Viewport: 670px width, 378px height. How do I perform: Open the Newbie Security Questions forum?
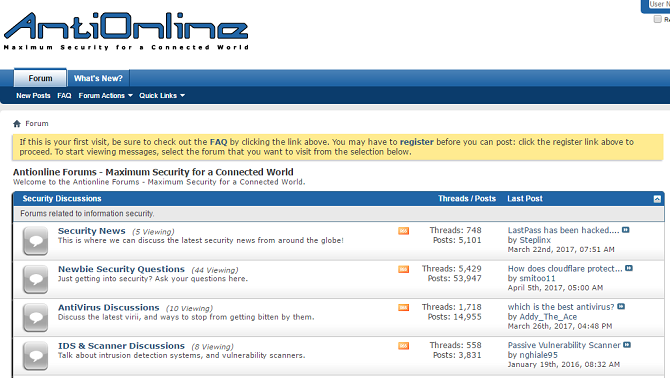(121, 270)
